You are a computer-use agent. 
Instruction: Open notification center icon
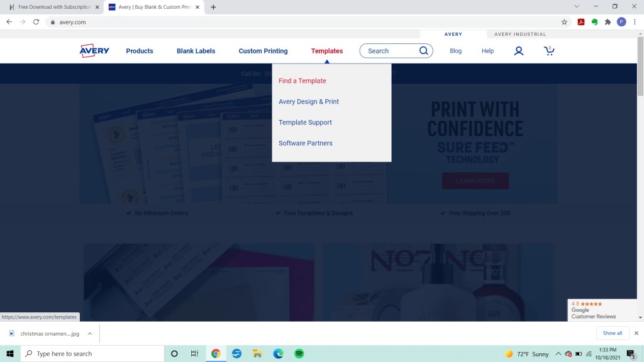(x=631, y=354)
